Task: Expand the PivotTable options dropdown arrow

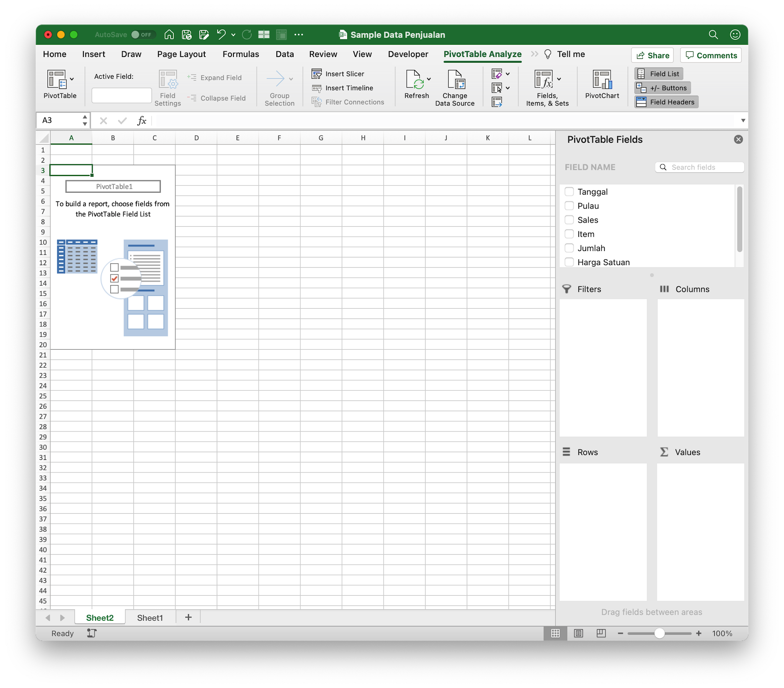Action: [72, 79]
